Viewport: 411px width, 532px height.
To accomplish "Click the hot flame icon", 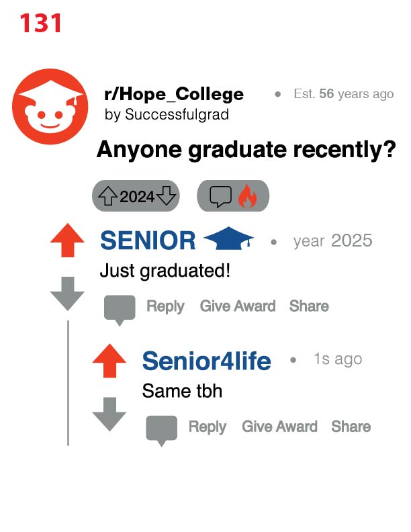I will (248, 196).
